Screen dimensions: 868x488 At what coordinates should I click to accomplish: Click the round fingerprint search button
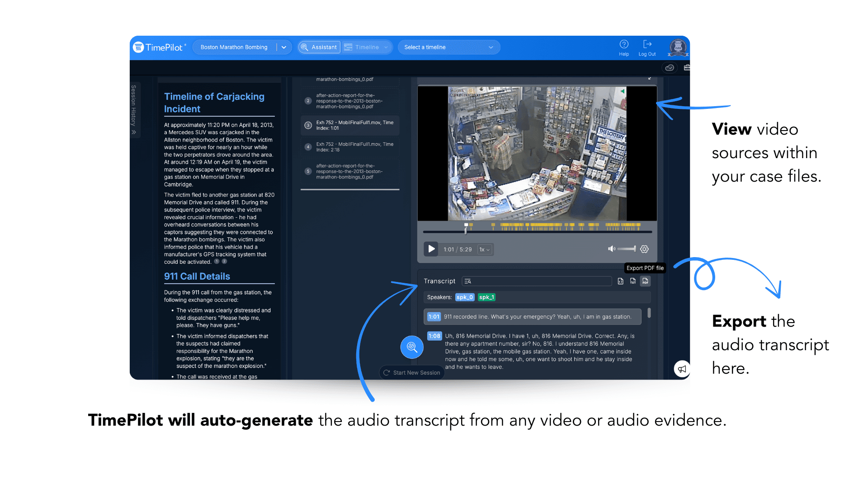tap(412, 347)
